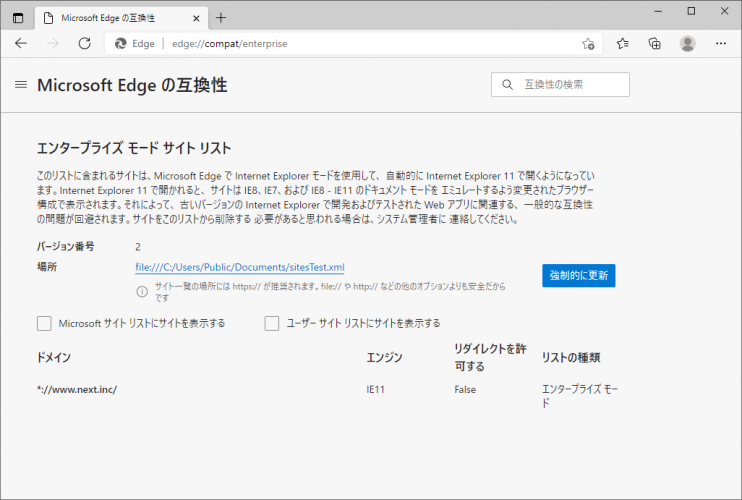Select the Microsoft Edge の互換性 tab
This screenshot has height=500, width=742.
[x=121, y=18]
